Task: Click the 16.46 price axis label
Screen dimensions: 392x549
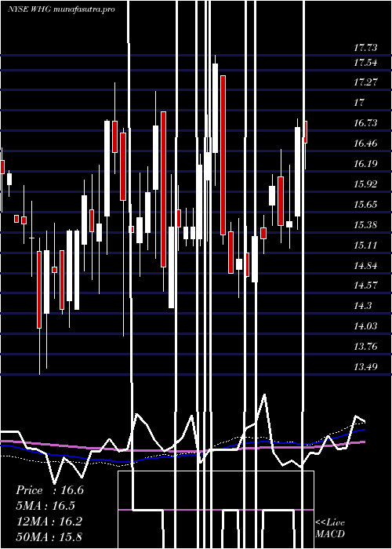Action: pos(365,144)
